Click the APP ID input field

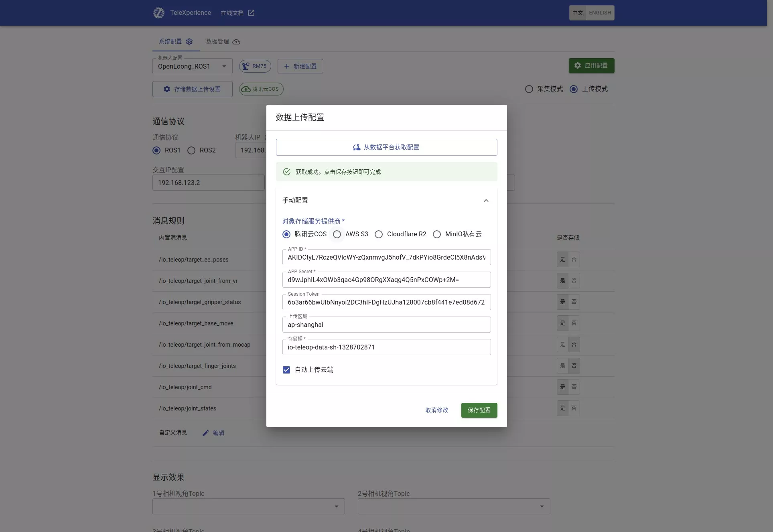(387, 257)
